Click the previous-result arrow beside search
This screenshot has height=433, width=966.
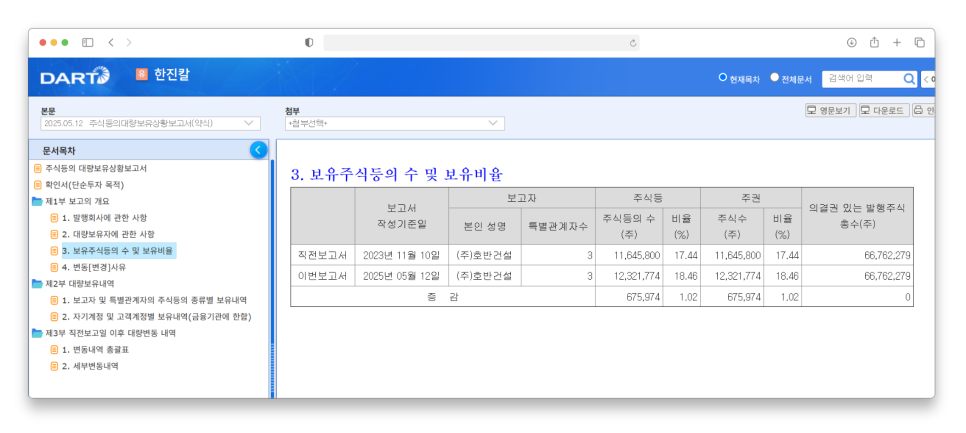click(928, 79)
